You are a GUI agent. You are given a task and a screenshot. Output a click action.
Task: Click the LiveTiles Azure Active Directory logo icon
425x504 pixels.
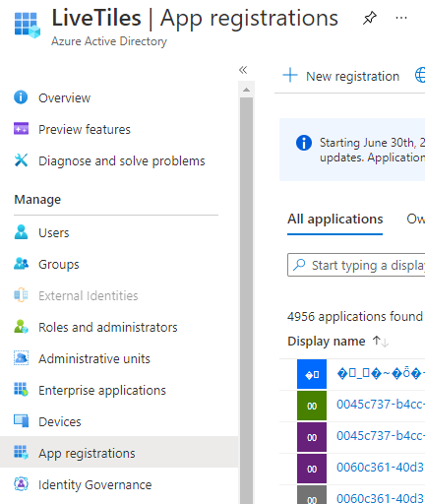click(28, 25)
